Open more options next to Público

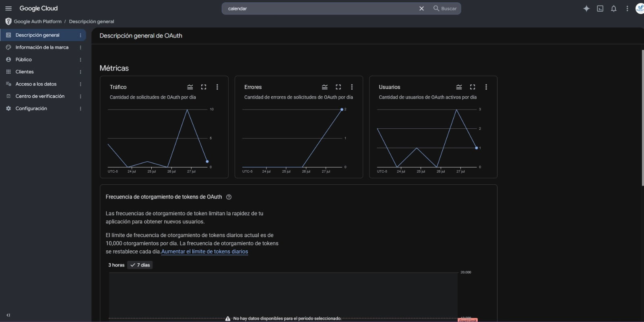[x=80, y=60]
